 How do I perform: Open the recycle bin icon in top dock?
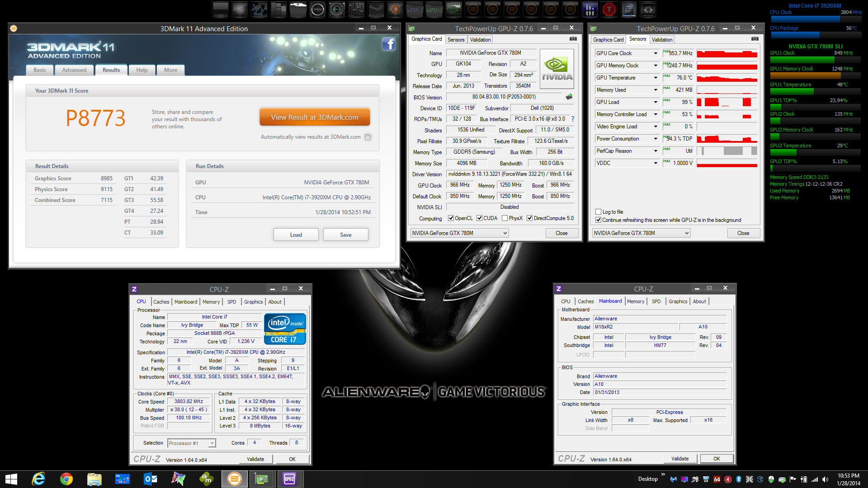pos(648,9)
